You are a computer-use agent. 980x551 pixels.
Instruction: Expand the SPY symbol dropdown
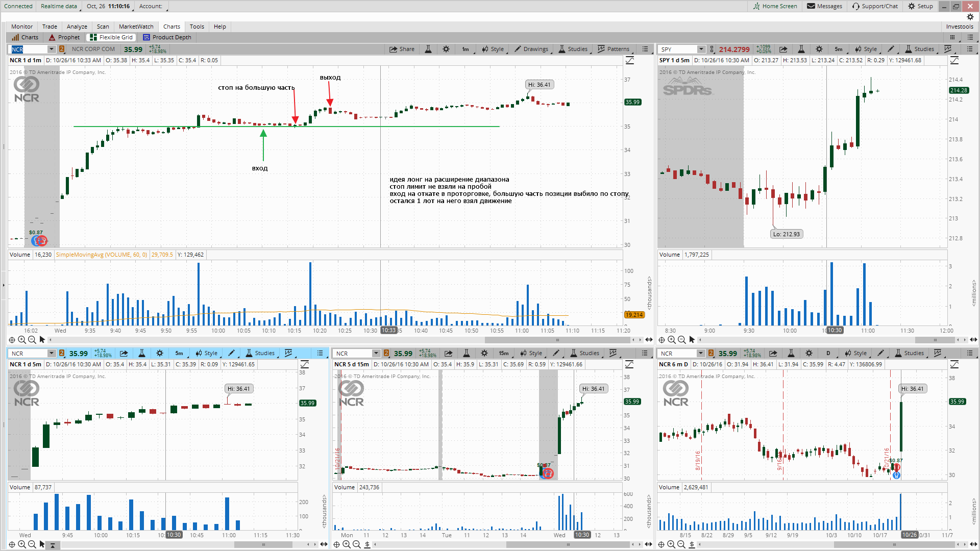(x=701, y=49)
